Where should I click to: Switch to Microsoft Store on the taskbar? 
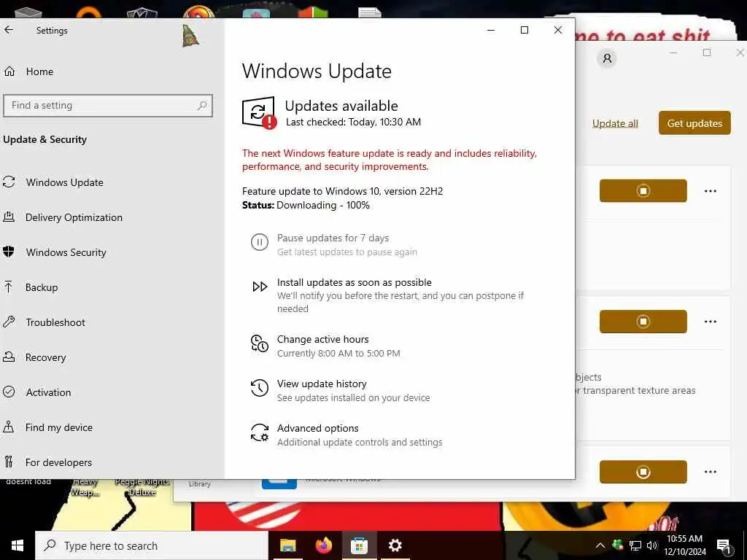359,545
